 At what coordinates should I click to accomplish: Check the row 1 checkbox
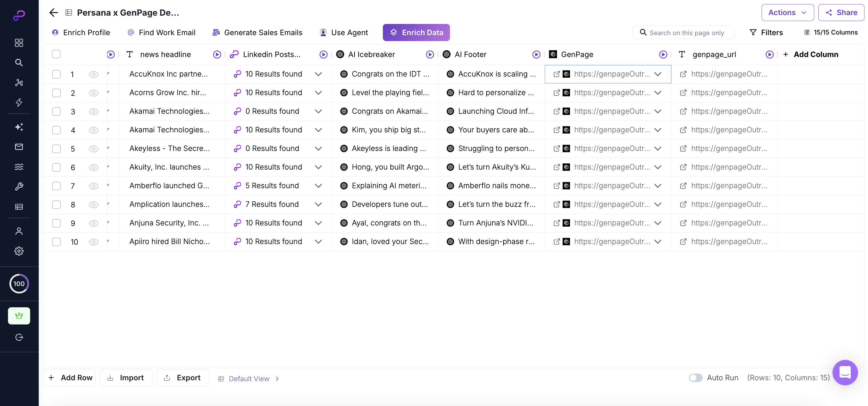coord(56,74)
